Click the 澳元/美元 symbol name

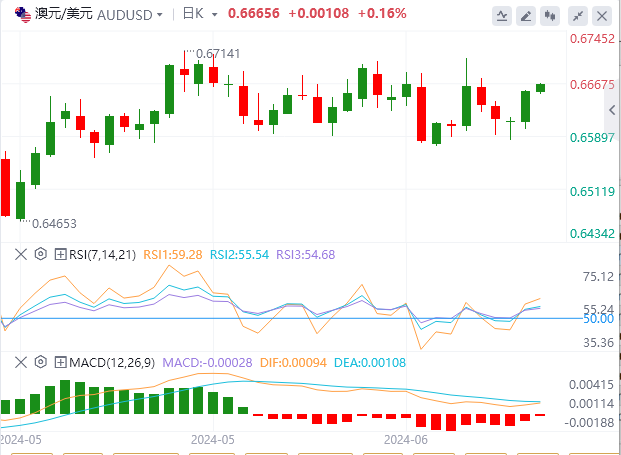(x=63, y=14)
